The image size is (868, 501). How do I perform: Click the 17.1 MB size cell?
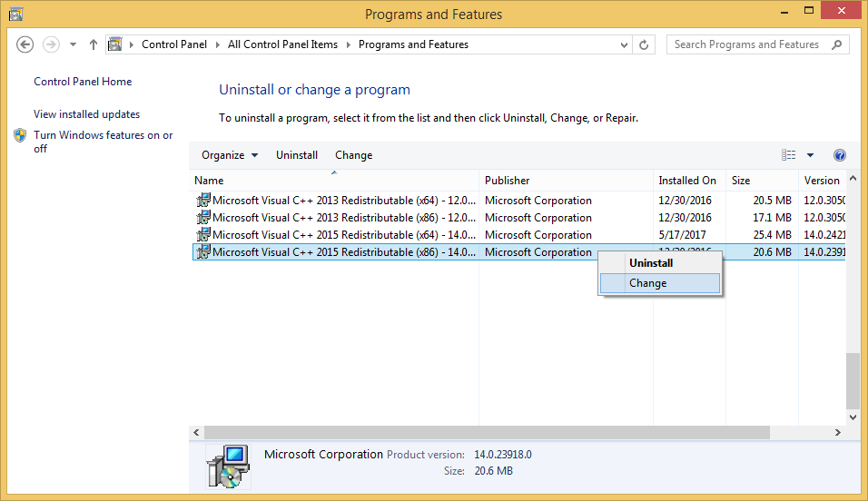click(772, 218)
